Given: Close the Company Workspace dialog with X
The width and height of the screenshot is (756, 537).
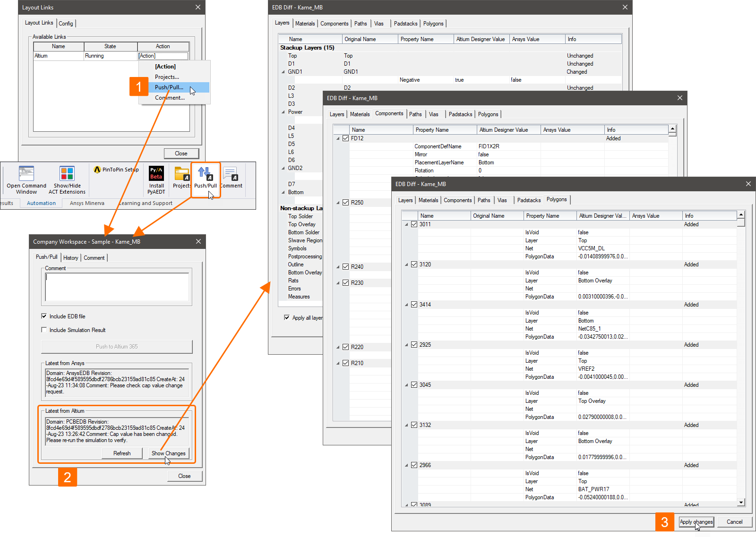Looking at the screenshot, I should click(x=198, y=241).
